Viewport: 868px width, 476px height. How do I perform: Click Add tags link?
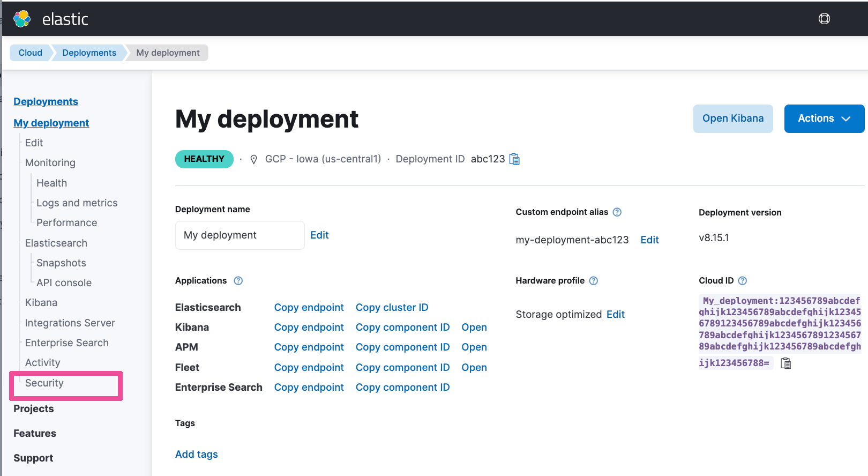196,455
